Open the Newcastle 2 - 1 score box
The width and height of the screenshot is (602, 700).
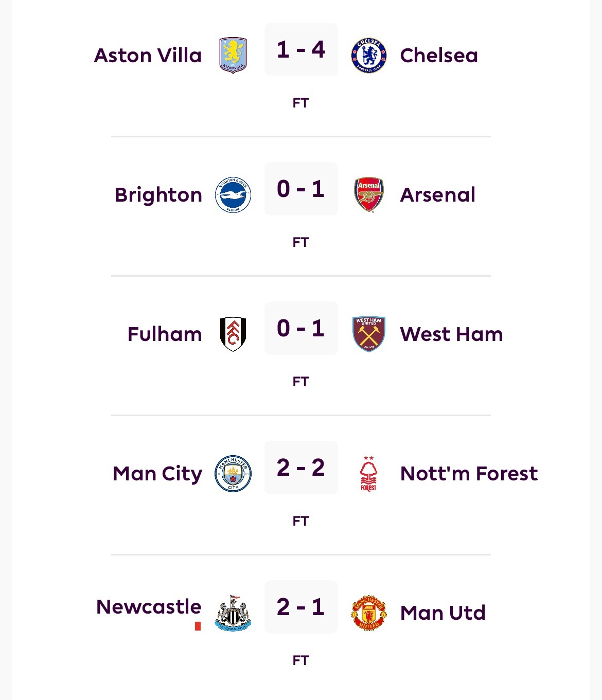tap(301, 607)
